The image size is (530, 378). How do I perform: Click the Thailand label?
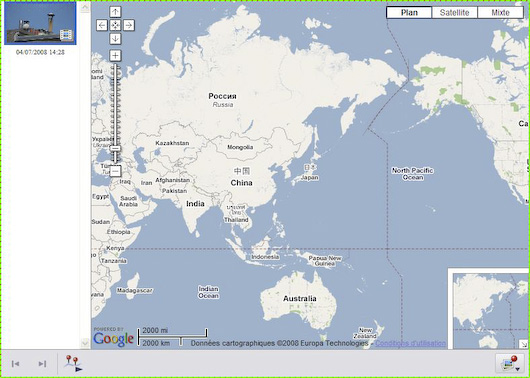(x=236, y=220)
